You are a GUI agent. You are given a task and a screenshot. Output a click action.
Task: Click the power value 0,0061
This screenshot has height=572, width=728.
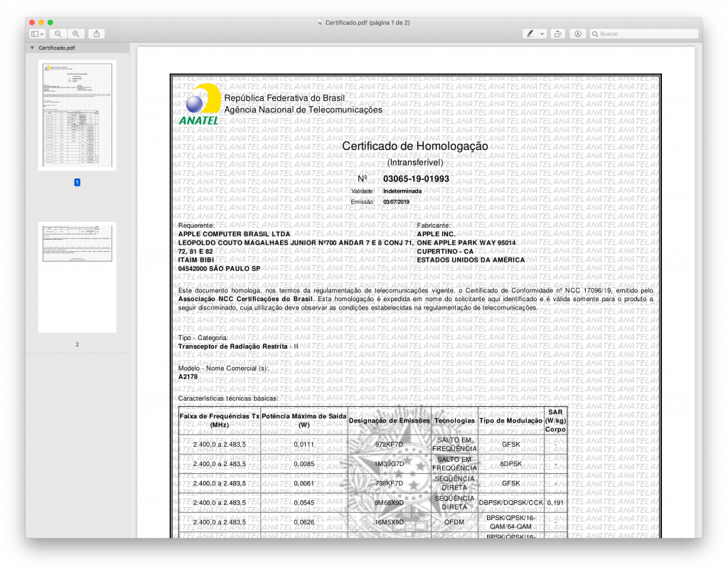coord(304,484)
